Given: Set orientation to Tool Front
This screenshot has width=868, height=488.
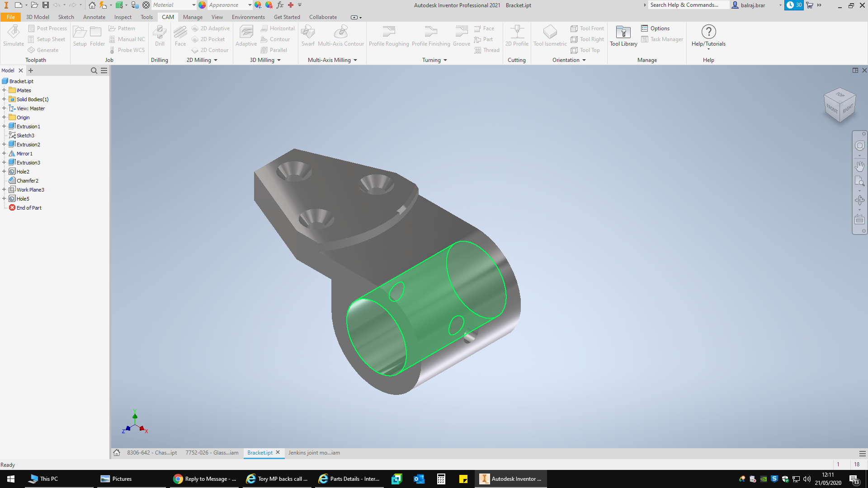Looking at the screenshot, I should pos(587,28).
